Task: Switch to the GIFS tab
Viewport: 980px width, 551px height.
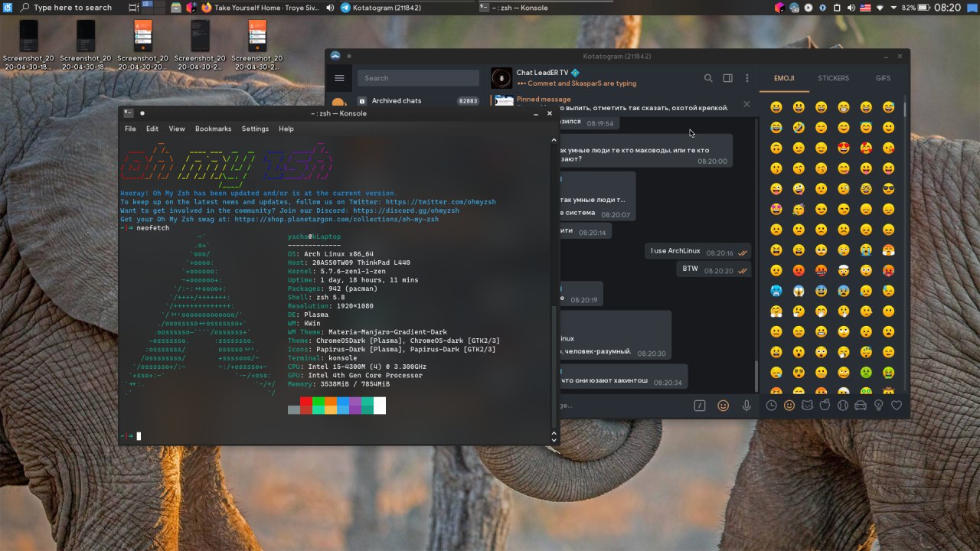Action: 883,78
